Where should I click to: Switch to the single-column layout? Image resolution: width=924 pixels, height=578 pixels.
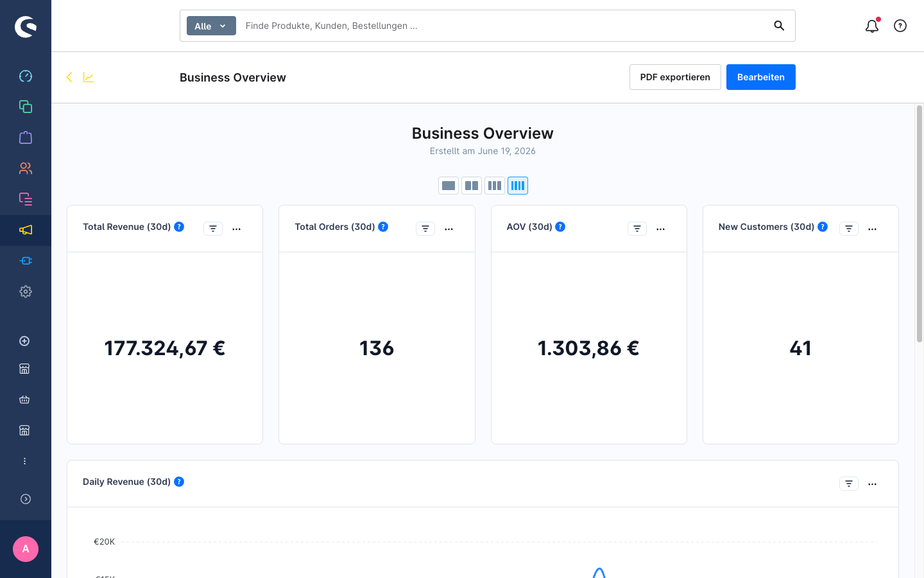449,186
